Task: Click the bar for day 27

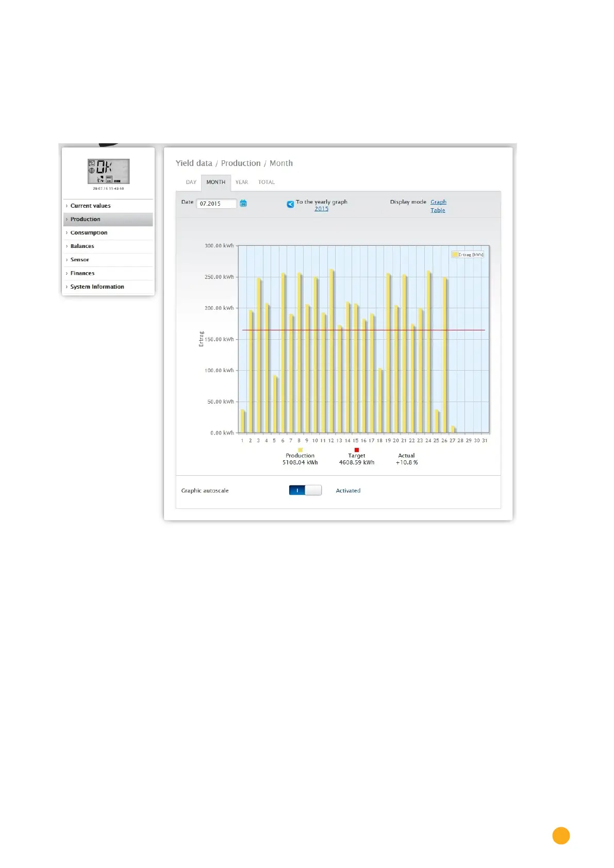Action: [x=453, y=429]
